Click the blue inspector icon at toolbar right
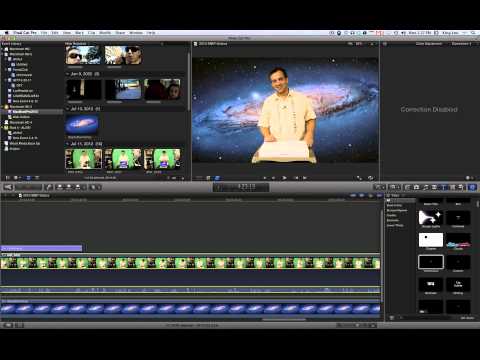Viewport: 480px width, 360px height. [x=472, y=187]
